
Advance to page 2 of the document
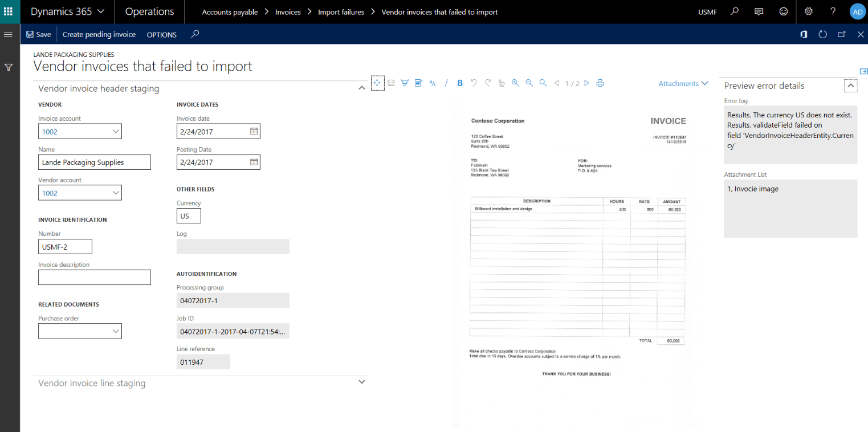pyautogui.click(x=586, y=83)
